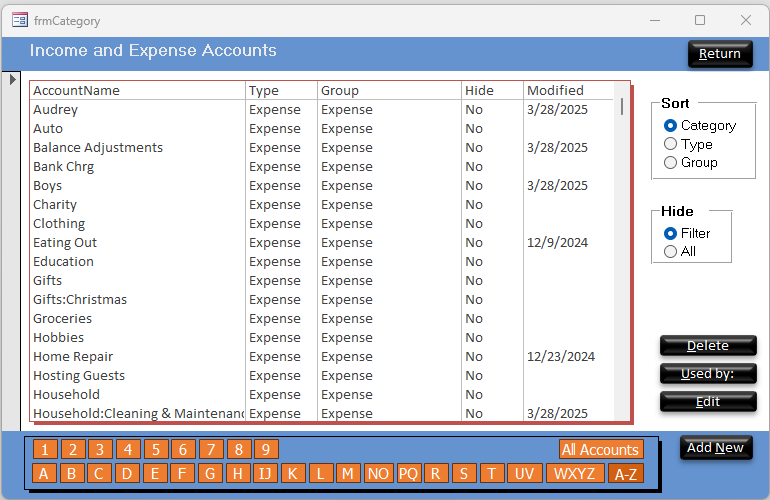Filter accounts starting with E
This screenshot has height=500, width=770.
tap(155, 474)
